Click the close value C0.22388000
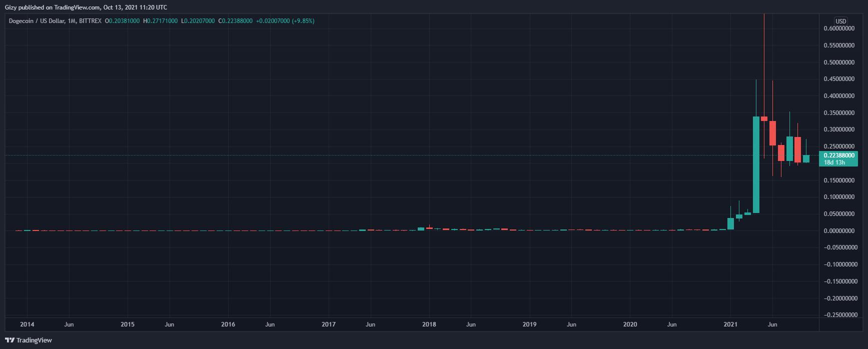Viewport: 868px width, 349px height. tap(236, 21)
